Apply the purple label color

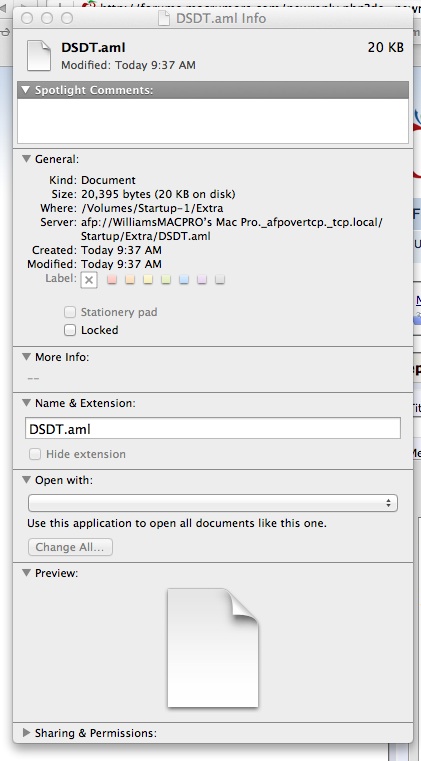coord(202,279)
